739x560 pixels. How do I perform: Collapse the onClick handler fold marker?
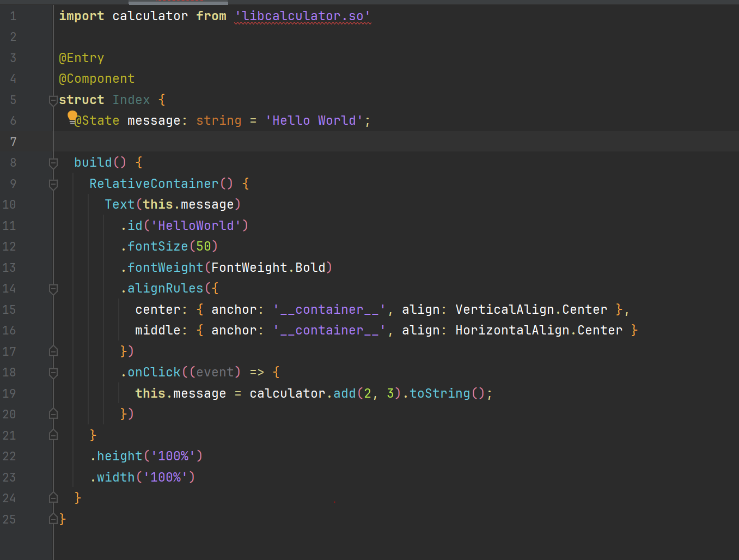point(53,373)
